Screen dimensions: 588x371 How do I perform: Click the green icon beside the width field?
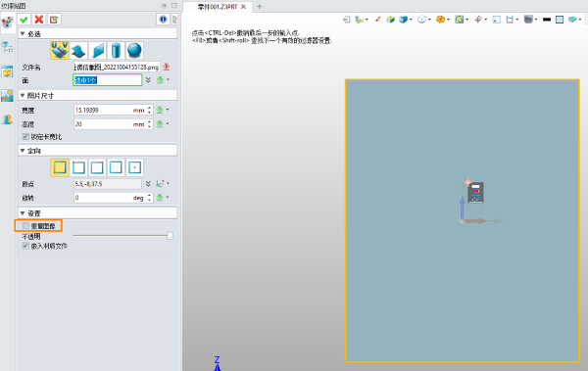pyautogui.click(x=160, y=110)
